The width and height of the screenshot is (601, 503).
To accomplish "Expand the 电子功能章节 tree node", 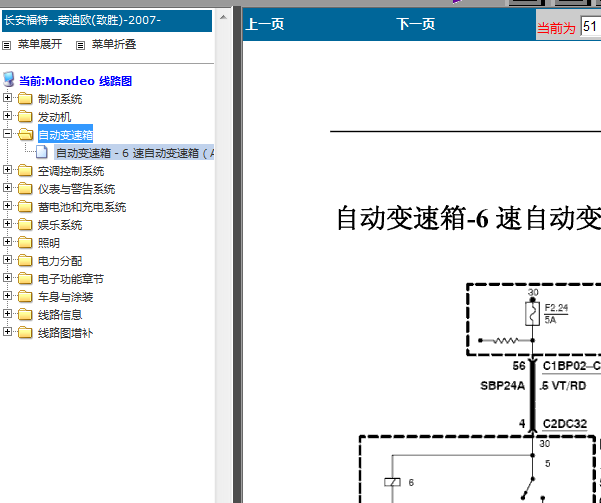I will 7,278.
